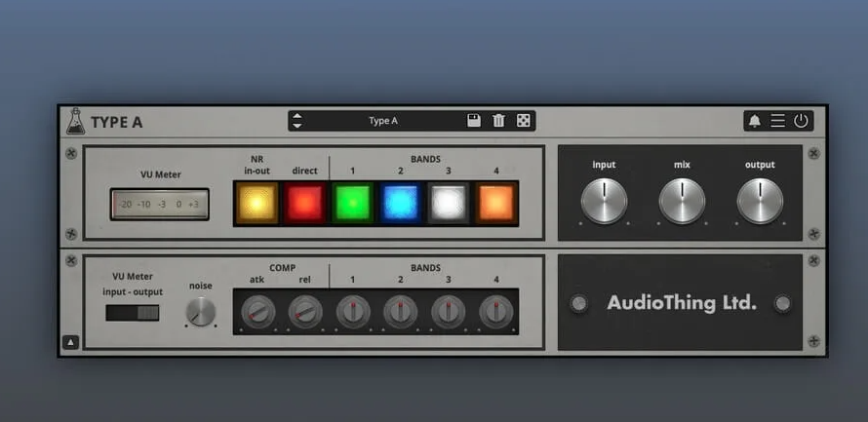The width and height of the screenshot is (868, 422).
Task: Randomize parameters with the dice icon
Action: pos(523,121)
